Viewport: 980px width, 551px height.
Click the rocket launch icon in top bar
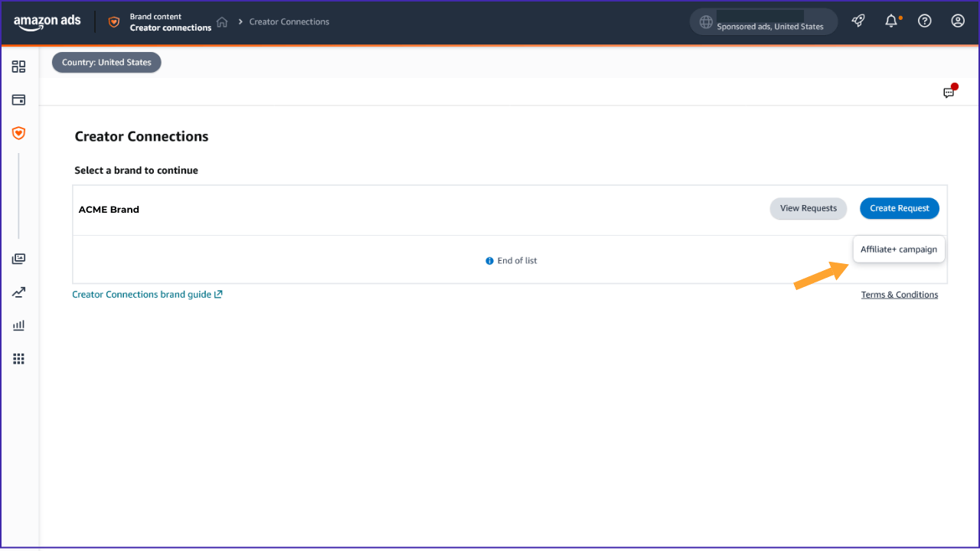pos(857,21)
